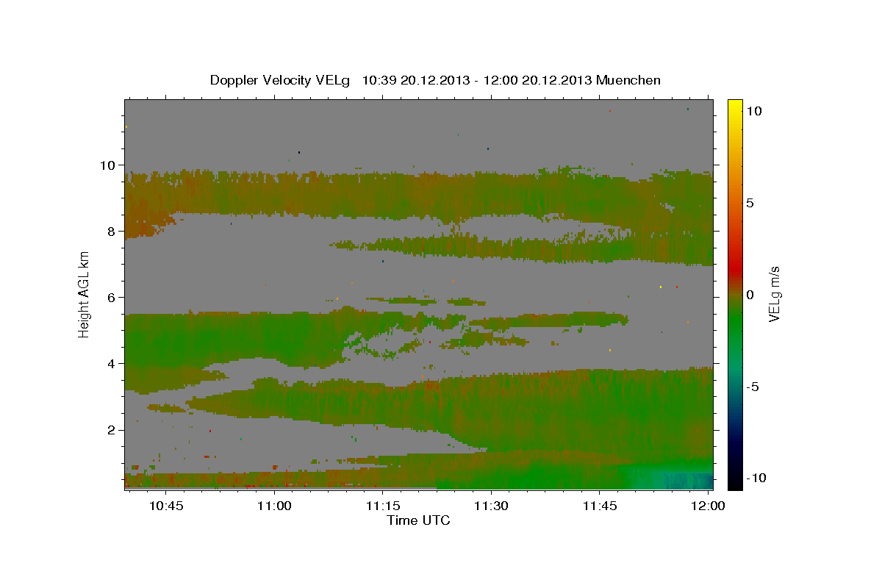Screen dimensions: 882x588
Task: Click the 'Height AGL km' axis label
Action: click(x=85, y=295)
